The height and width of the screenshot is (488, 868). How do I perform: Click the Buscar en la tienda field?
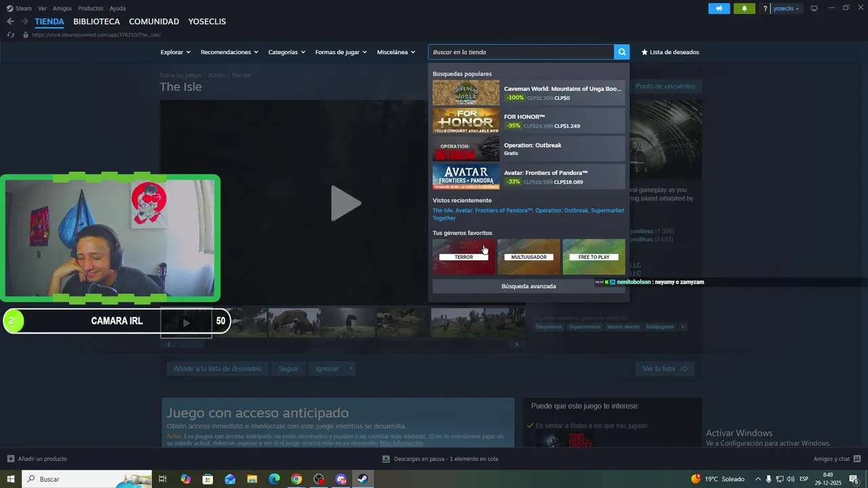coord(521,52)
